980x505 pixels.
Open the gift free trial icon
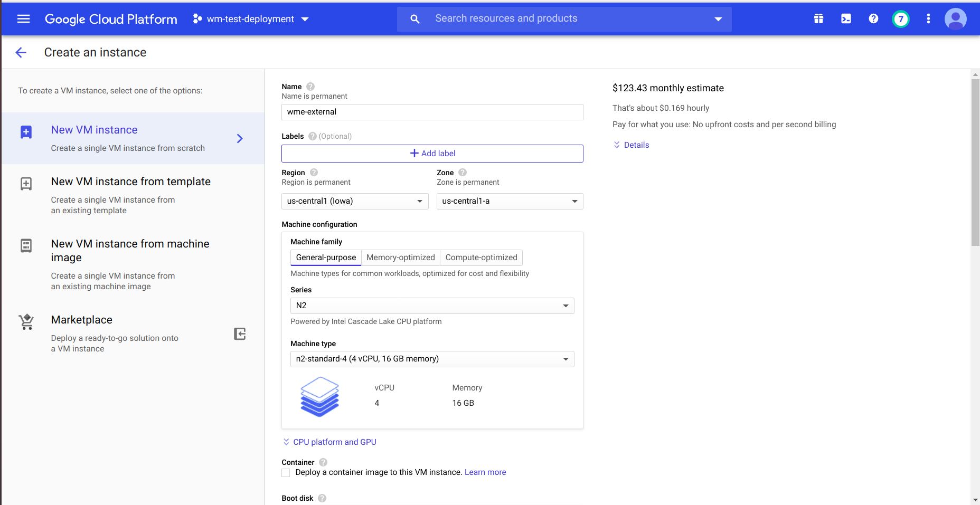coord(818,19)
